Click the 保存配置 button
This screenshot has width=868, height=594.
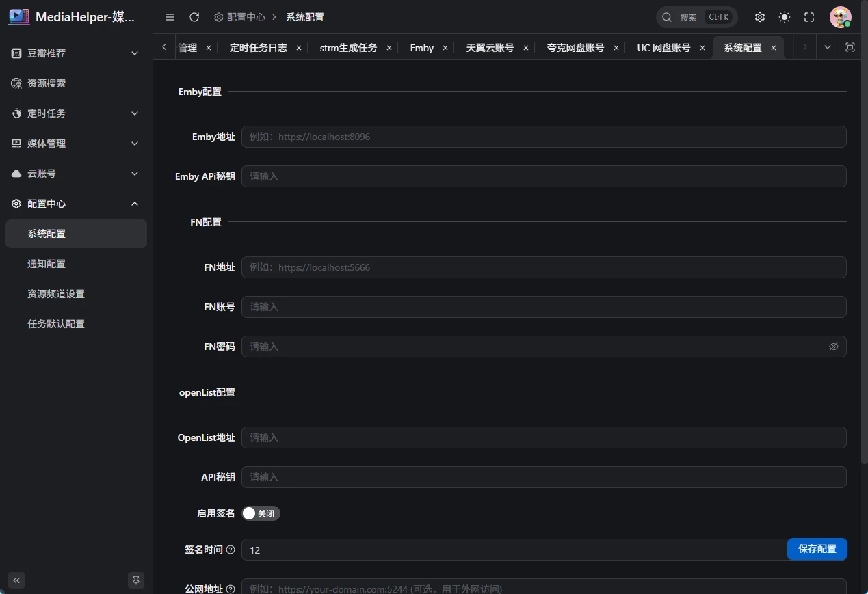(x=817, y=549)
